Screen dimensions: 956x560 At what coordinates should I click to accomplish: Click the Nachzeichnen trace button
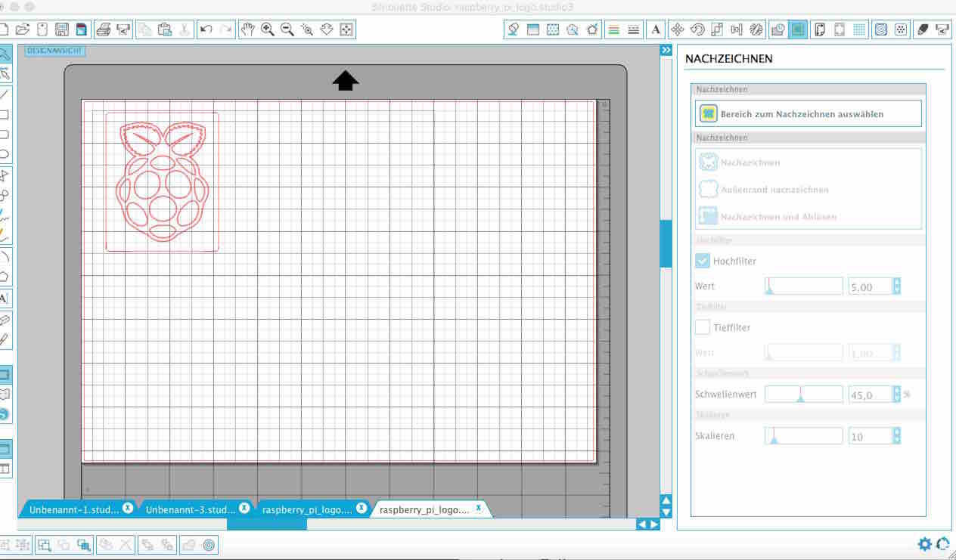[740, 162]
